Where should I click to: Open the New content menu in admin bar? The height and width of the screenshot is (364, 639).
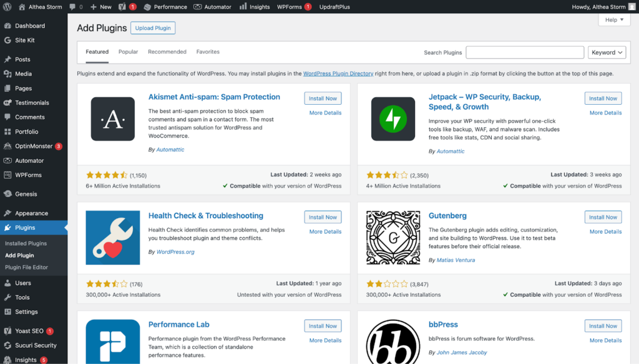(100, 7)
